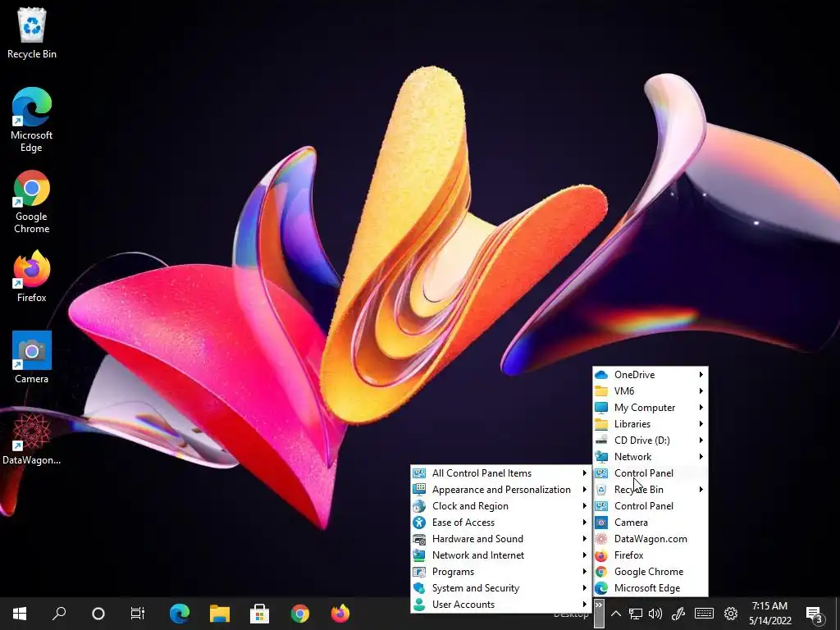Image resolution: width=840 pixels, height=630 pixels.
Task: Open Appearance and Personalization submenu
Action: 500,490
